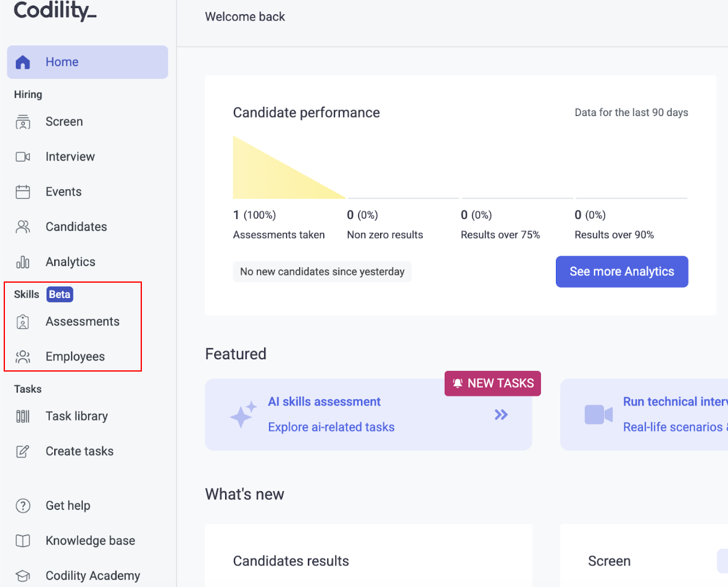Image resolution: width=728 pixels, height=587 pixels.
Task: Click the Employees group icon
Action: pyautogui.click(x=23, y=357)
